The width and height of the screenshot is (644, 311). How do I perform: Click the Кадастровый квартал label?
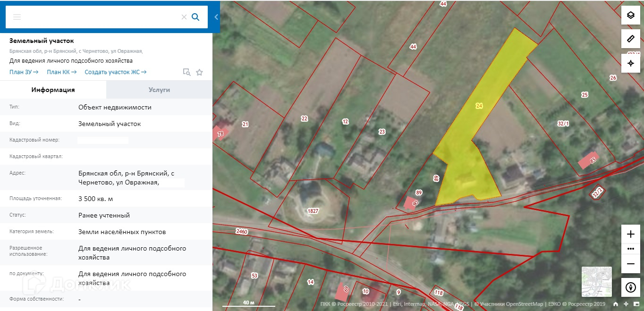click(x=36, y=156)
